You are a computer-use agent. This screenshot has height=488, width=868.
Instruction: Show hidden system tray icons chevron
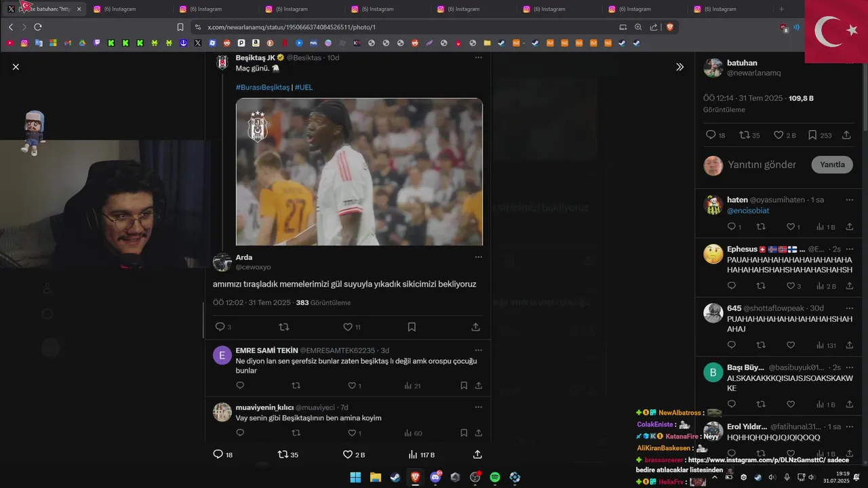click(714, 477)
